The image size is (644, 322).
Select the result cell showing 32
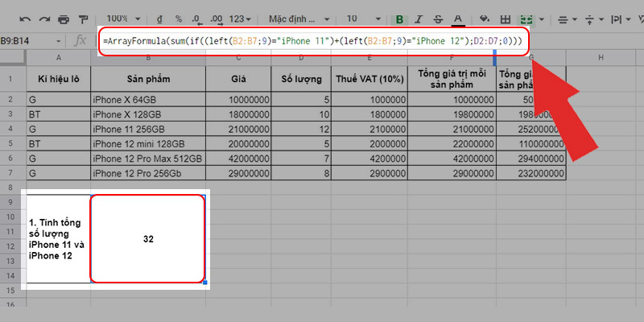[148, 238]
